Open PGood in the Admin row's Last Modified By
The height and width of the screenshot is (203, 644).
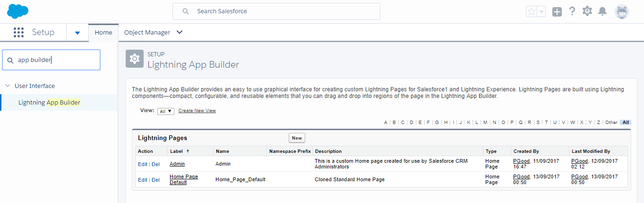tap(579, 161)
